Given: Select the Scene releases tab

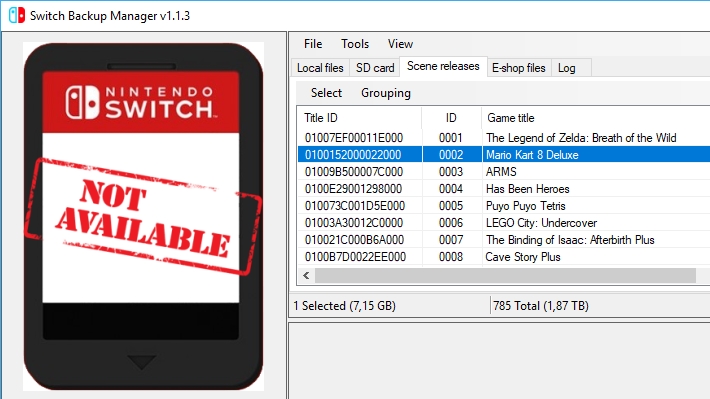Looking at the screenshot, I should pyautogui.click(x=443, y=66).
